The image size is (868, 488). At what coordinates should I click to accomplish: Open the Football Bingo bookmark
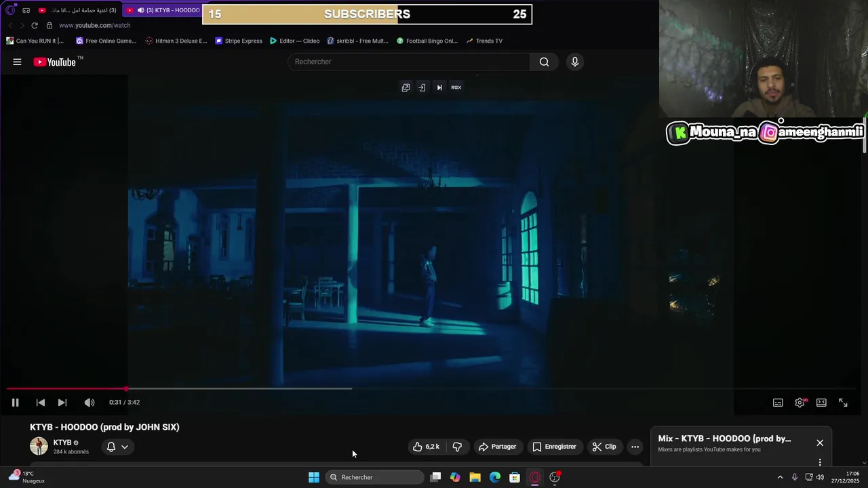[x=427, y=41]
